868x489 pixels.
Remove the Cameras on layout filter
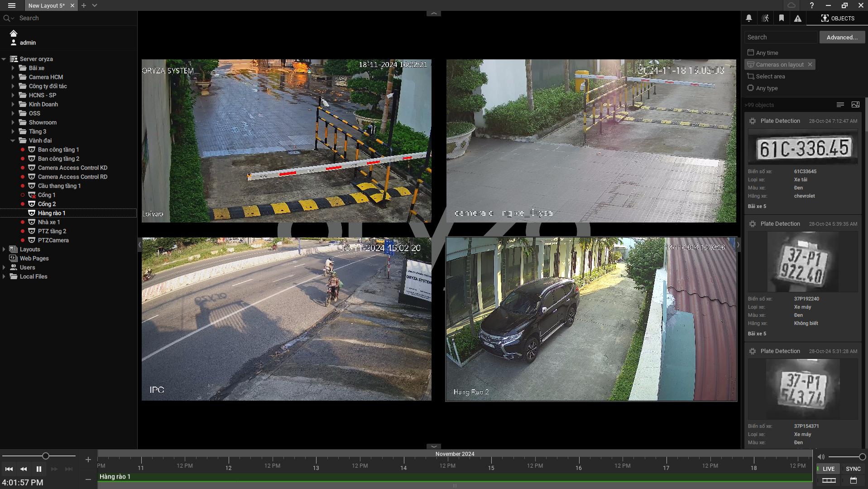pos(810,64)
